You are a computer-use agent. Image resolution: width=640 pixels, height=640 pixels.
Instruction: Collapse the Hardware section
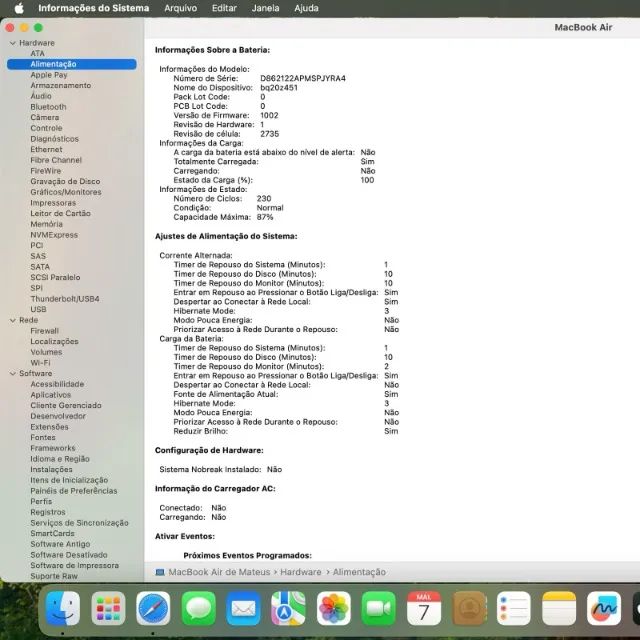[13, 43]
